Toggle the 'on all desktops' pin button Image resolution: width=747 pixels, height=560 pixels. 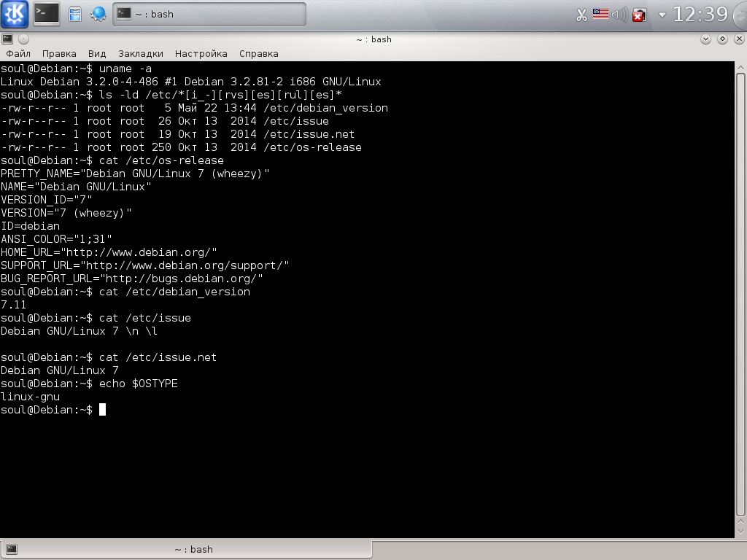pos(23,39)
